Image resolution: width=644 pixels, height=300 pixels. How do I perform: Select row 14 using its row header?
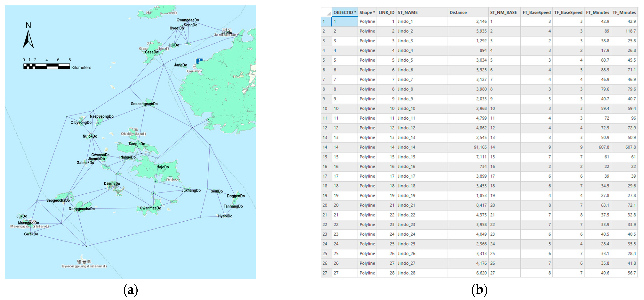325,147
